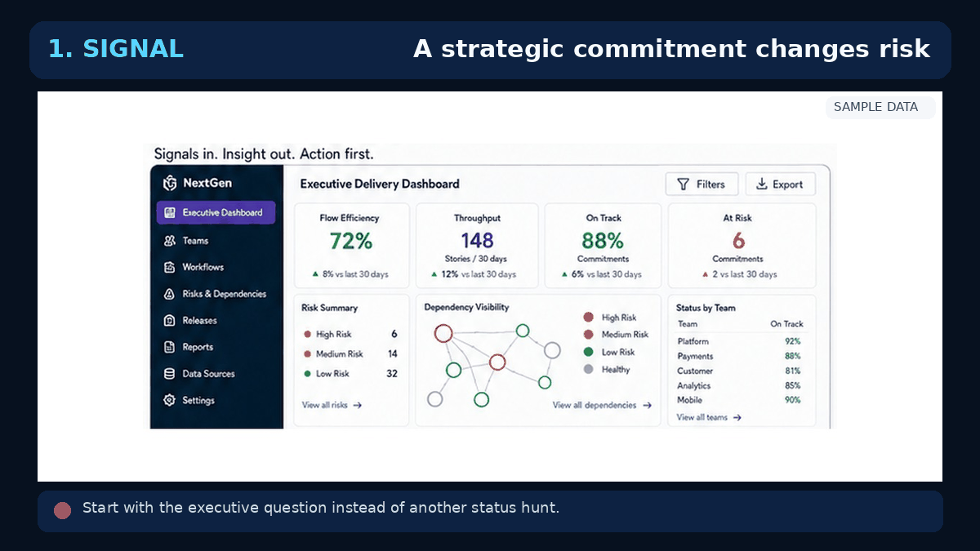The height and width of the screenshot is (551, 980).
Task: Click the At Risk 6 value
Action: [738, 241]
